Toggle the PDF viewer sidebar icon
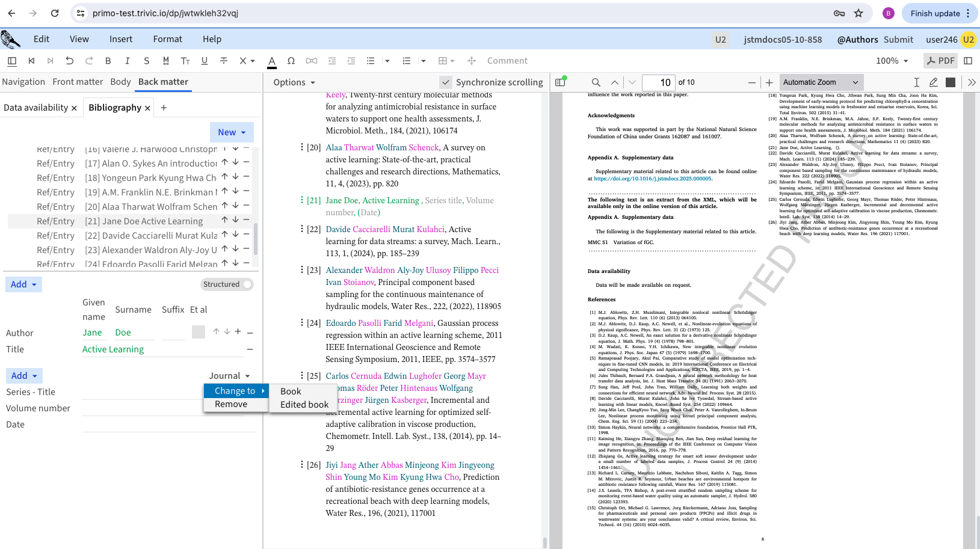Viewport: 980px width, 549px height. [x=560, y=82]
